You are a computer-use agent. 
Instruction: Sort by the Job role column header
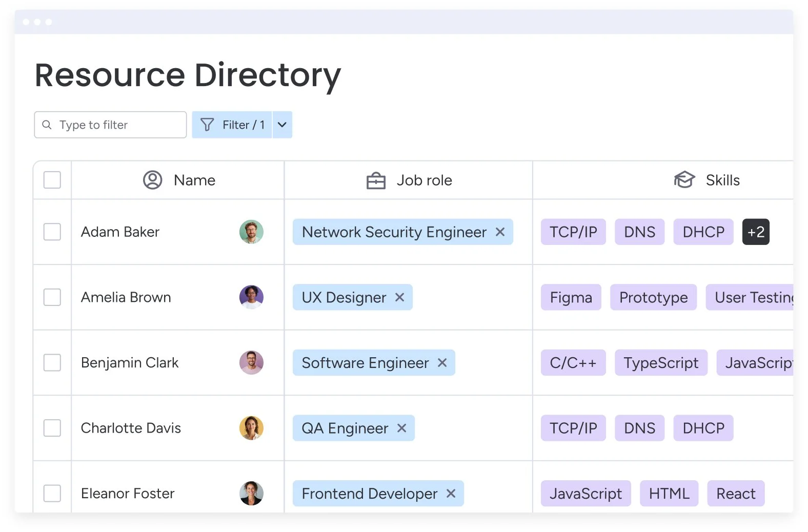(424, 180)
